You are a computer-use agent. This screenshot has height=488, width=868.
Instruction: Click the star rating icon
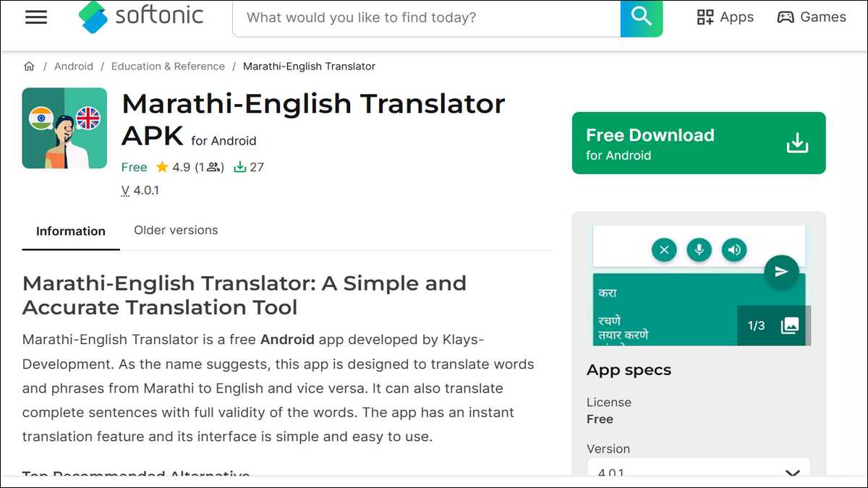[x=162, y=167]
